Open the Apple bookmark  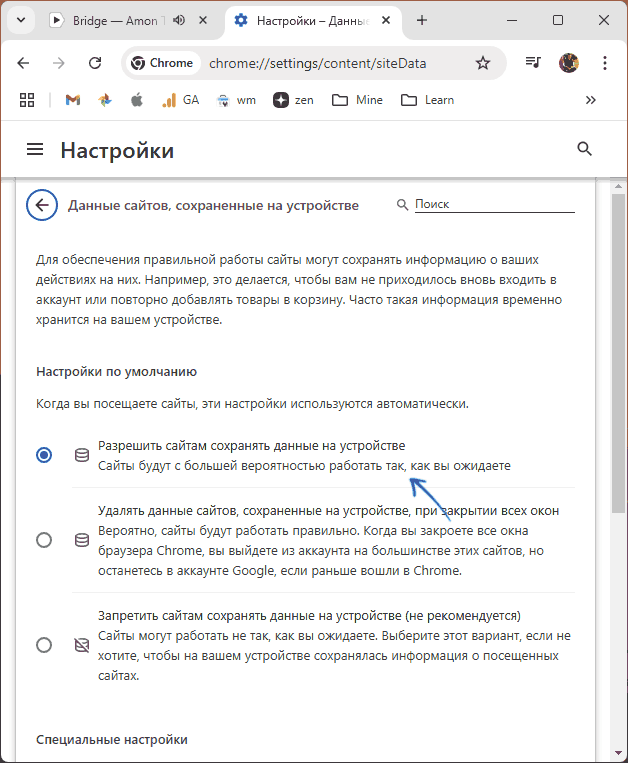point(137,100)
